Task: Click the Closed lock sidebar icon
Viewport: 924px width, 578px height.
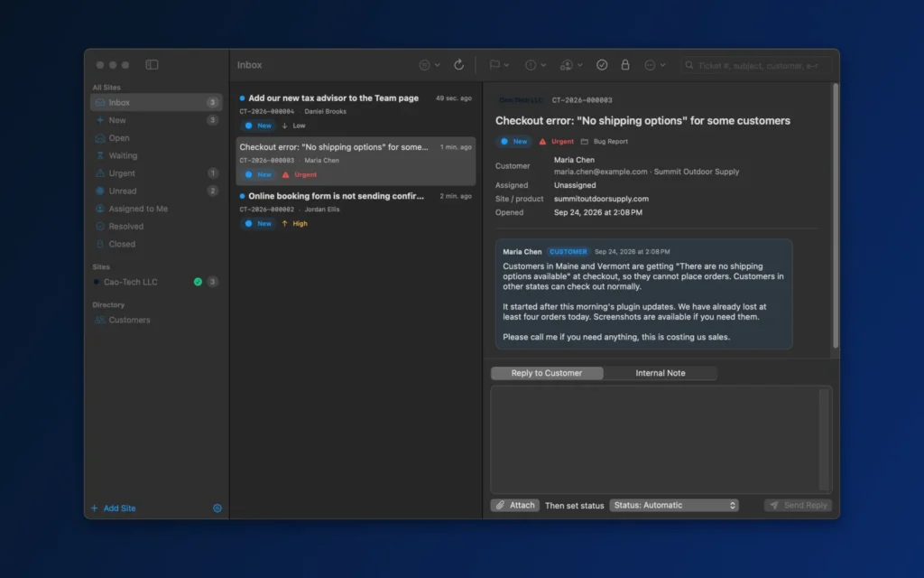Action: pyautogui.click(x=100, y=244)
